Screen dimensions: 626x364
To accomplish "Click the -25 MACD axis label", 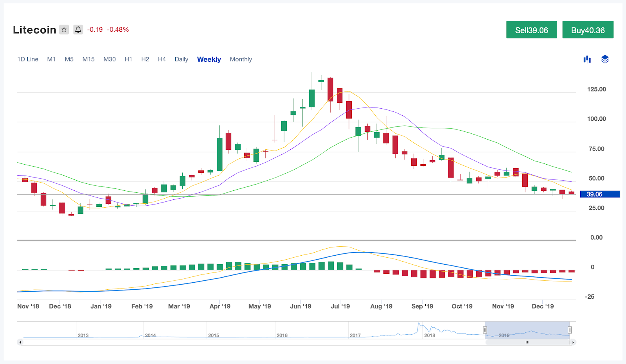I will pyautogui.click(x=590, y=297).
